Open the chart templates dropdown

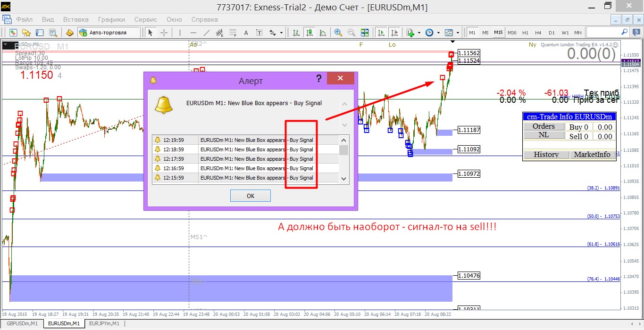coord(458,33)
